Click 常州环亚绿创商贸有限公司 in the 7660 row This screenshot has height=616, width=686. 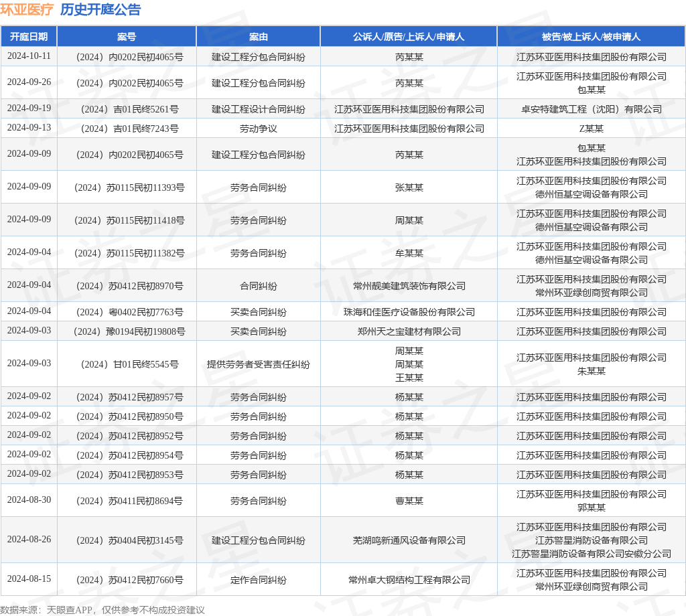pyautogui.click(x=591, y=587)
